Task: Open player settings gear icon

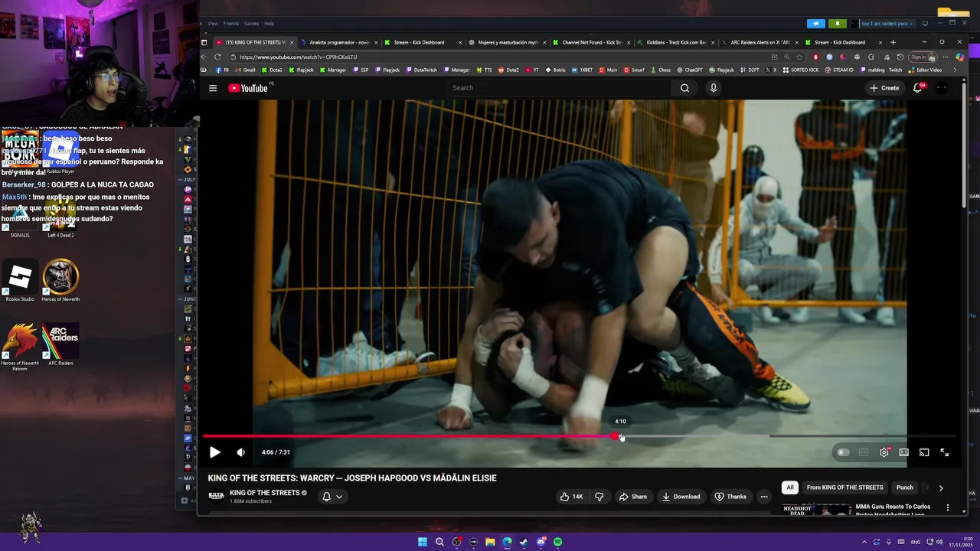Action: [x=884, y=452]
